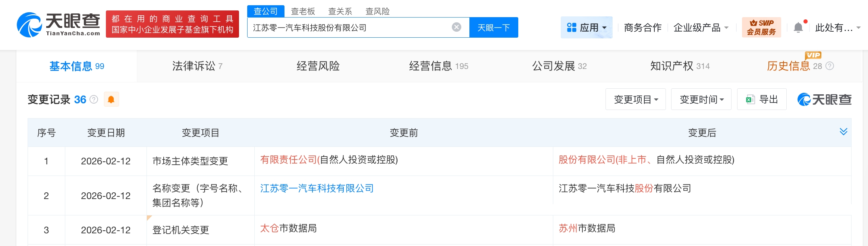This screenshot has width=868, height=246.
Task: Open the 企业级产品 dropdown menu
Action: pyautogui.click(x=701, y=28)
